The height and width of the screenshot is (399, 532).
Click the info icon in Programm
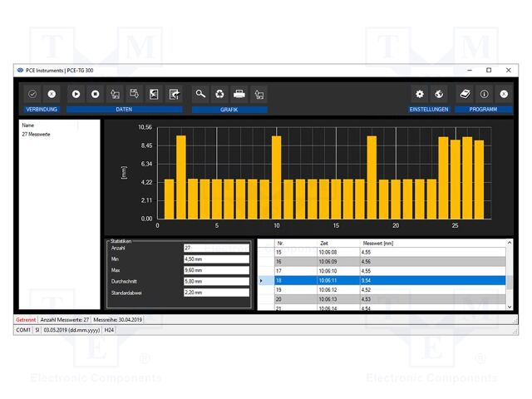[484, 95]
